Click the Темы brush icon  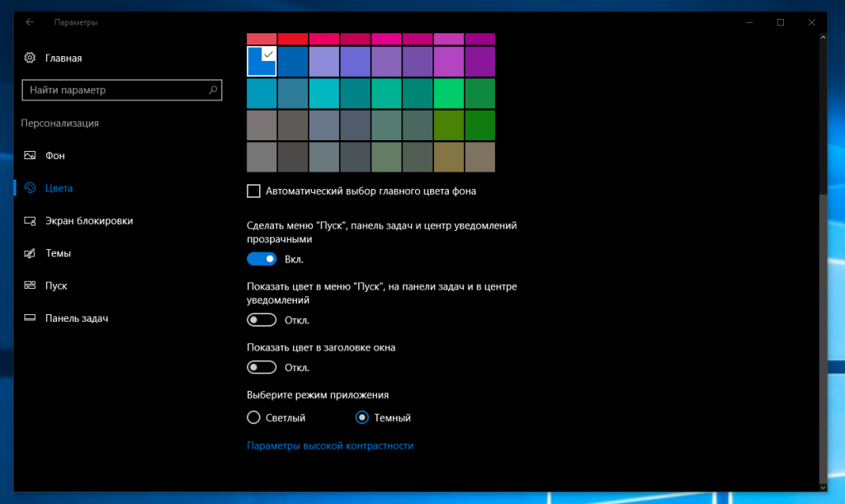pyautogui.click(x=30, y=253)
